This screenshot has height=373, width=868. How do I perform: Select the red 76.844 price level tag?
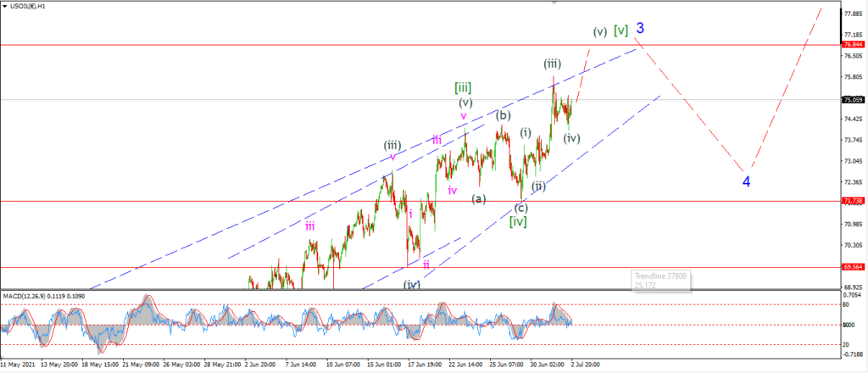pos(854,44)
